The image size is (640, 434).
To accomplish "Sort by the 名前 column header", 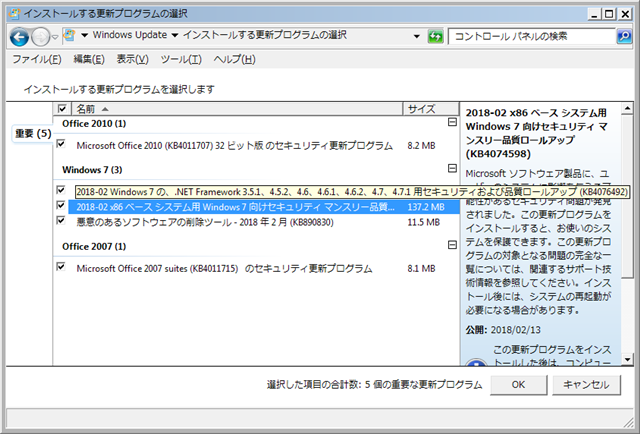I will click(238, 109).
